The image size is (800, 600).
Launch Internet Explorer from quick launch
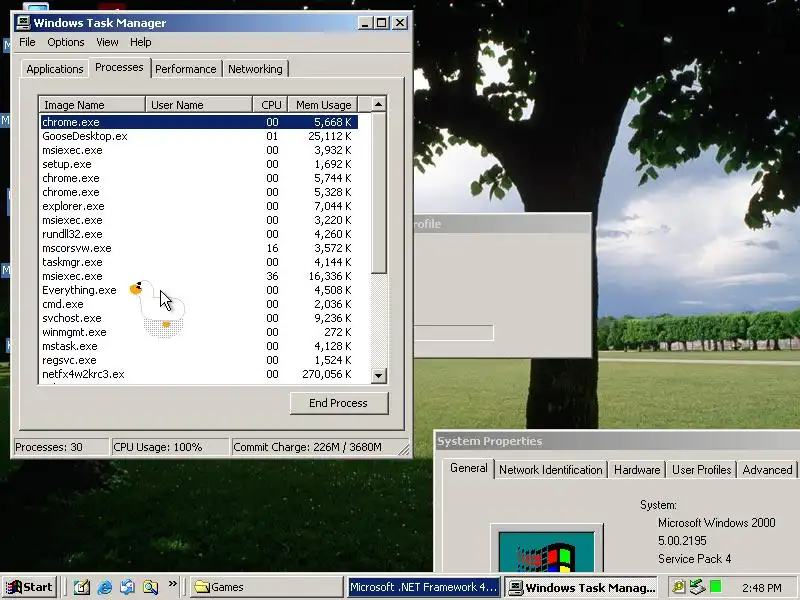coord(105,587)
